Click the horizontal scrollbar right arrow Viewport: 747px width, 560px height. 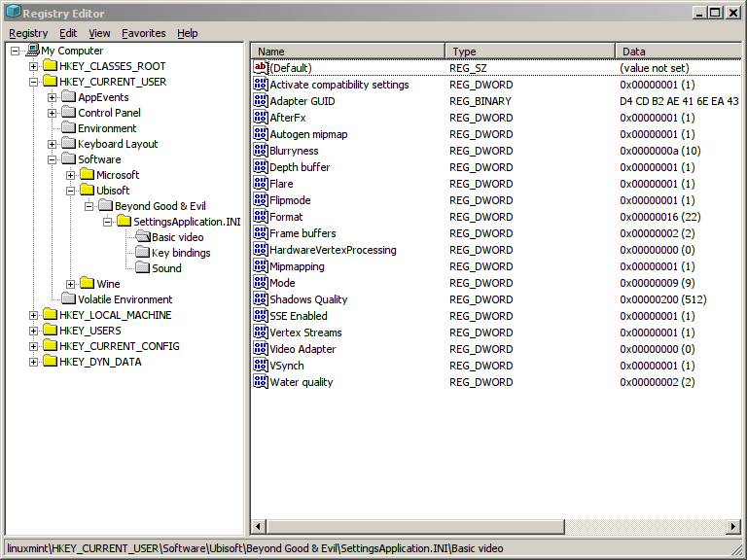pyautogui.click(x=733, y=526)
